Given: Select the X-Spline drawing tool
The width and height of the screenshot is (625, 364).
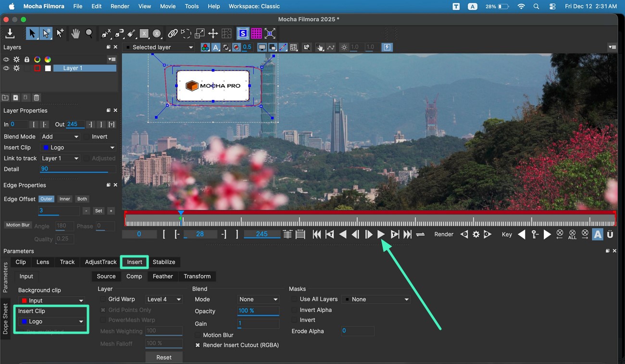Looking at the screenshot, I should coord(106,33).
